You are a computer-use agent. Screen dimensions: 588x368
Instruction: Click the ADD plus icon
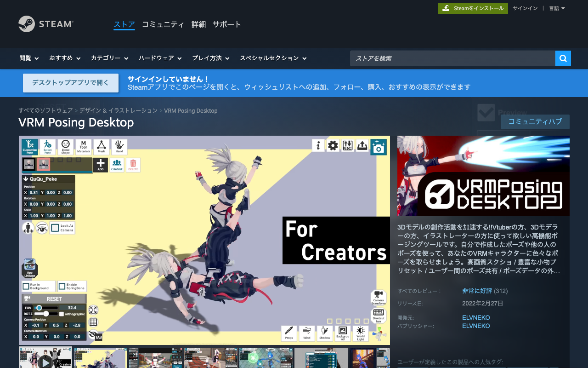point(101,165)
